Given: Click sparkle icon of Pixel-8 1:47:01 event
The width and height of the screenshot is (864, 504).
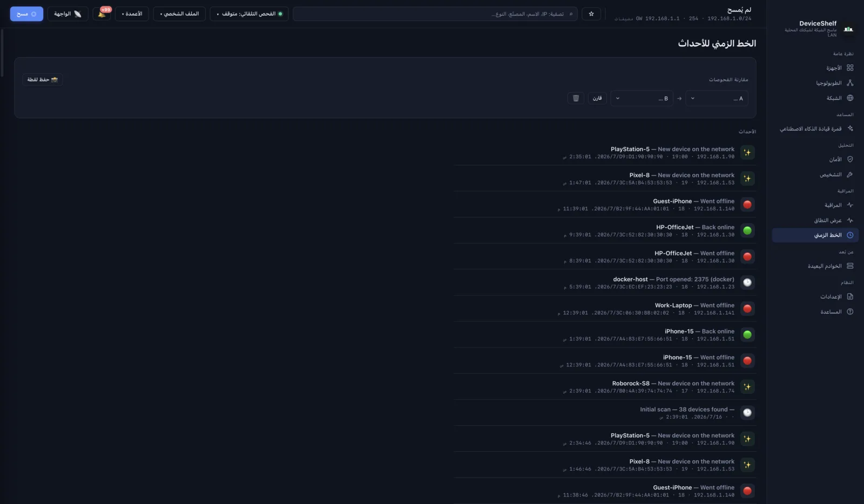Looking at the screenshot, I should pos(747,179).
